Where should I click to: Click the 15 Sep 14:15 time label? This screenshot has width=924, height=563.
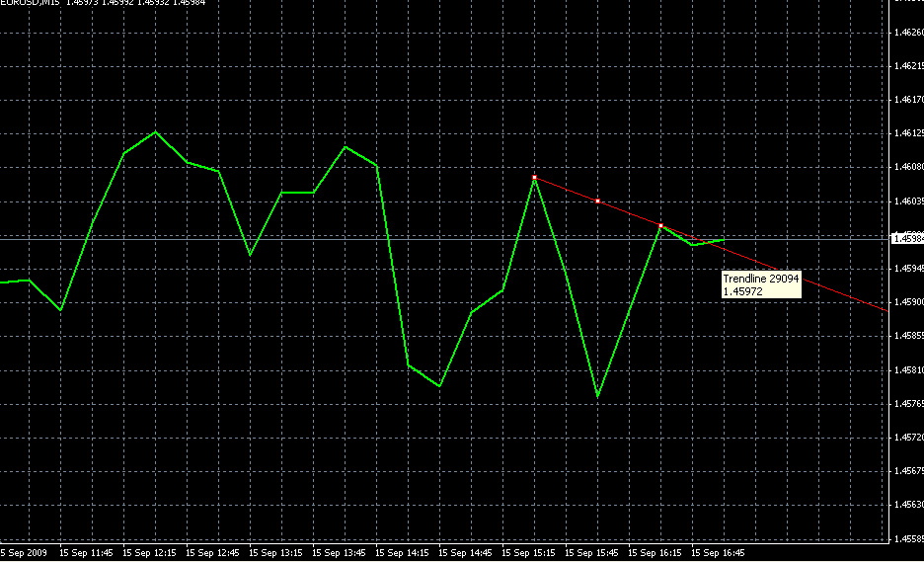point(402,553)
